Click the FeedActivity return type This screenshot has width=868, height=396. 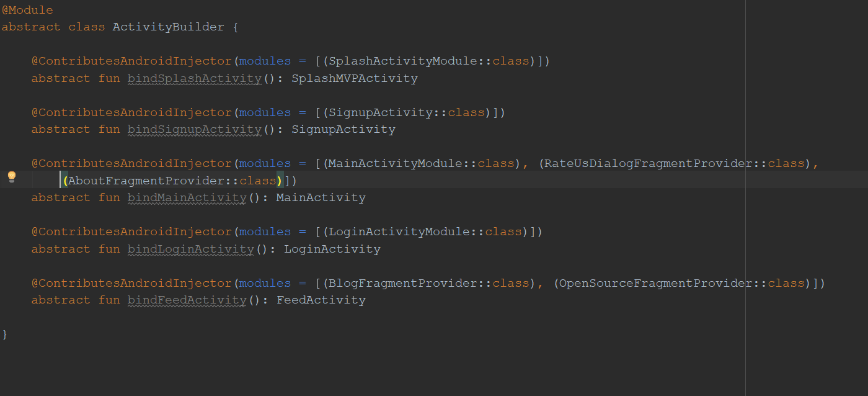(321, 300)
